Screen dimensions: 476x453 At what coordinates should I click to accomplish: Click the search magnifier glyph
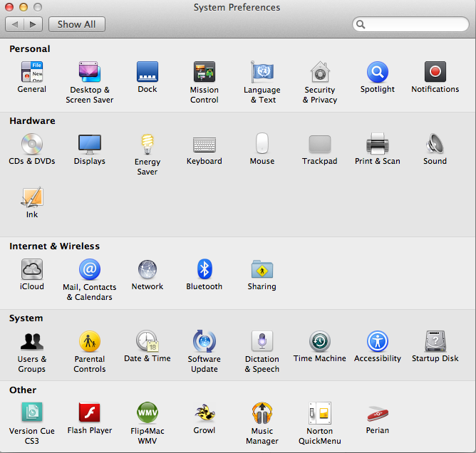[361, 24]
